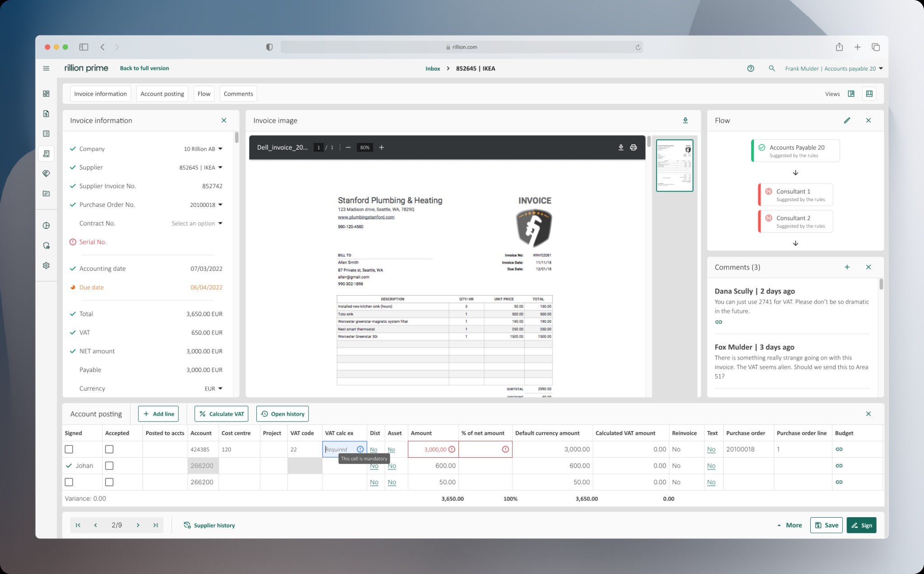Image resolution: width=924 pixels, height=574 pixels.
Task: Click the Back to full version link
Action: point(144,68)
